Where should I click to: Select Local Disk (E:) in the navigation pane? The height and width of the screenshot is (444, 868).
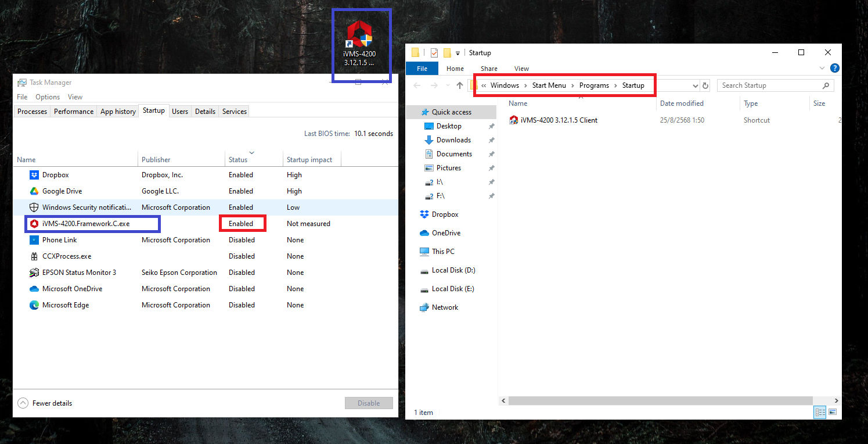point(453,289)
